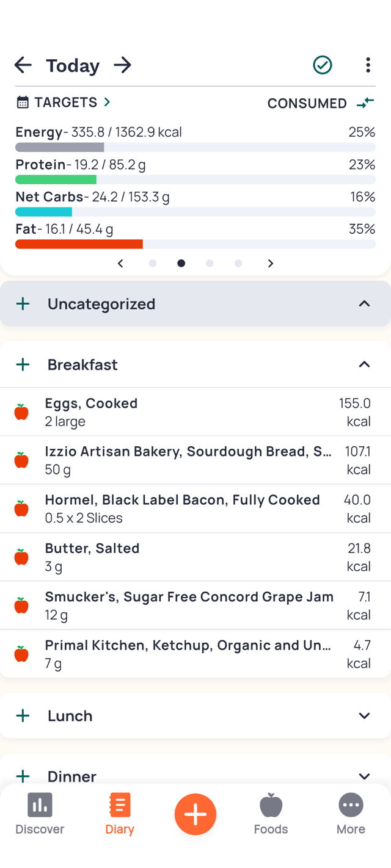This screenshot has width=391, height=868.
Task: Toggle Consumed/Remaining swap arrows
Action: tap(365, 103)
